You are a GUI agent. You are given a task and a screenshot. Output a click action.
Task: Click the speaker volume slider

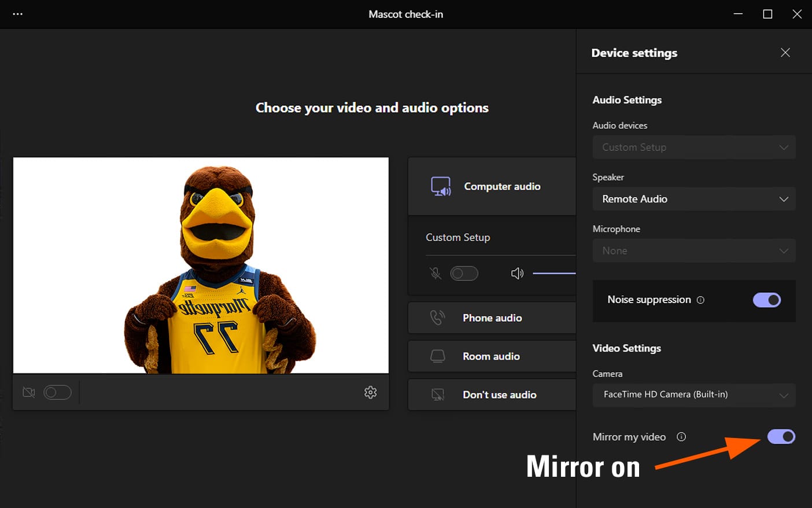point(553,273)
